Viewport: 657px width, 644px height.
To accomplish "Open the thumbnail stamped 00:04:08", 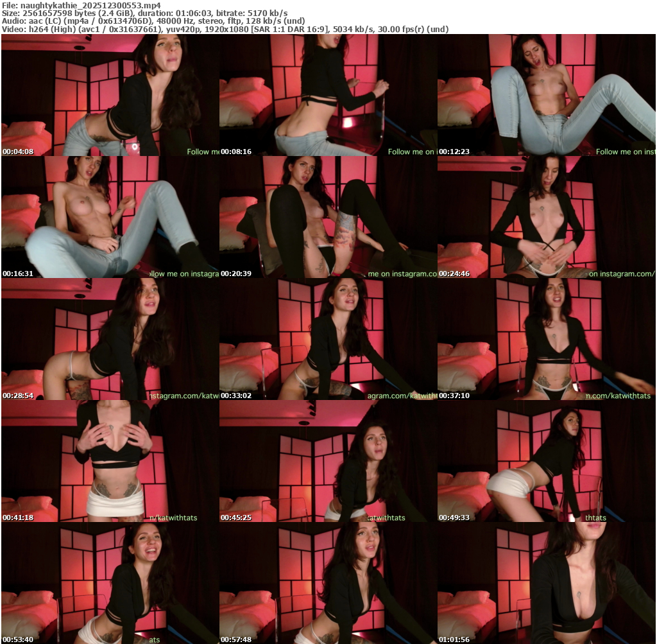I will (110, 95).
